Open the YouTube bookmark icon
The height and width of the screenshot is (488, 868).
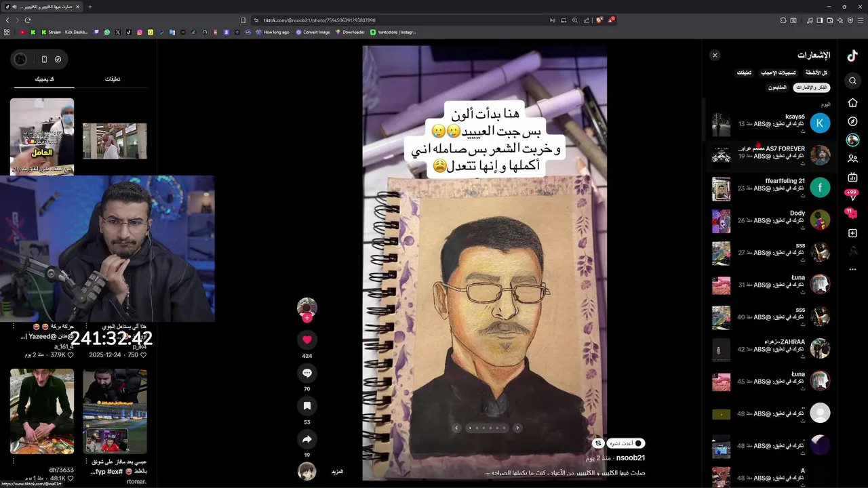coord(22,32)
